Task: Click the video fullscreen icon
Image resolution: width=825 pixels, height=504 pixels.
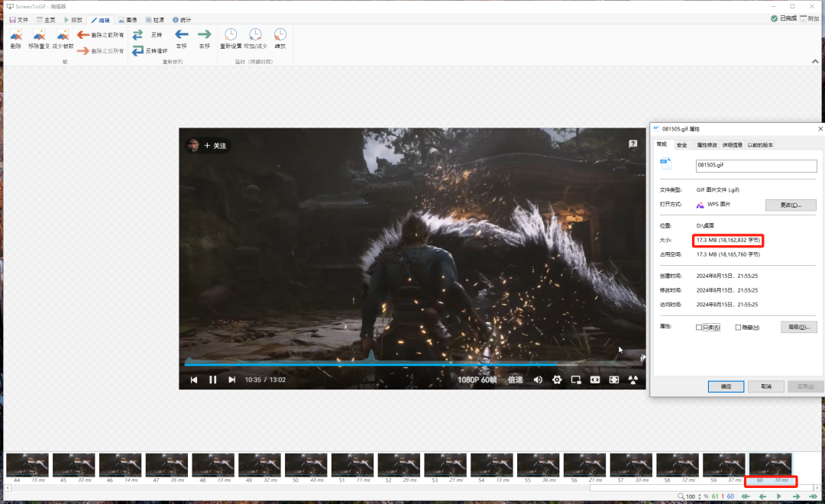Action: [x=614, y=380]
